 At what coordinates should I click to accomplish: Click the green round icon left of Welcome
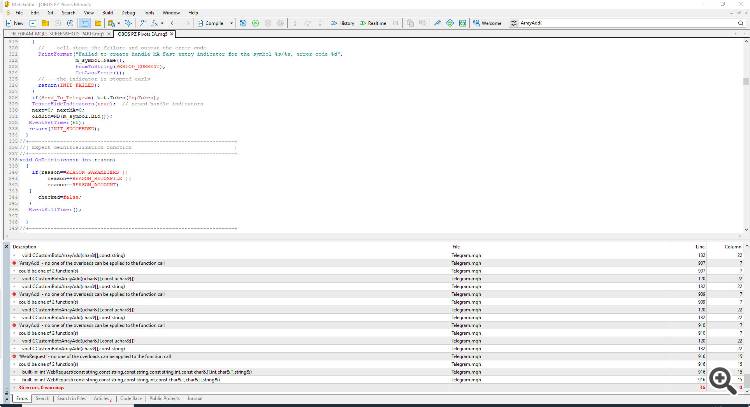point(450,23)
